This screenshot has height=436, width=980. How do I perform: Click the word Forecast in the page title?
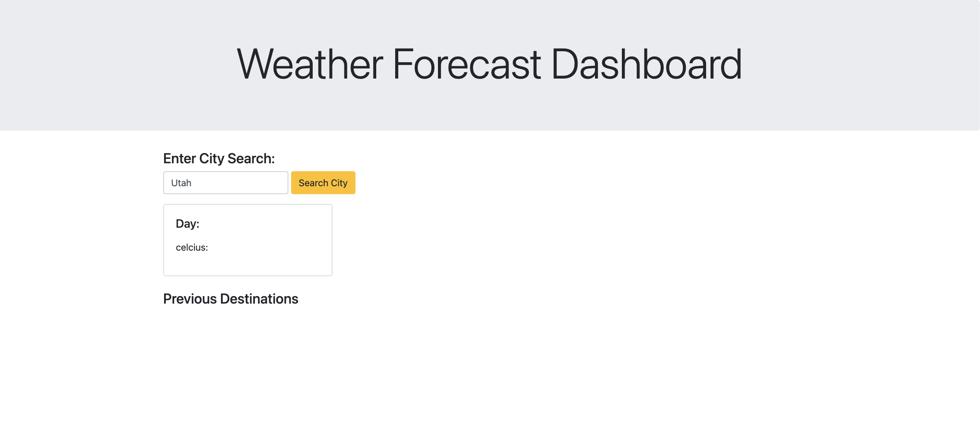[467, 64]
